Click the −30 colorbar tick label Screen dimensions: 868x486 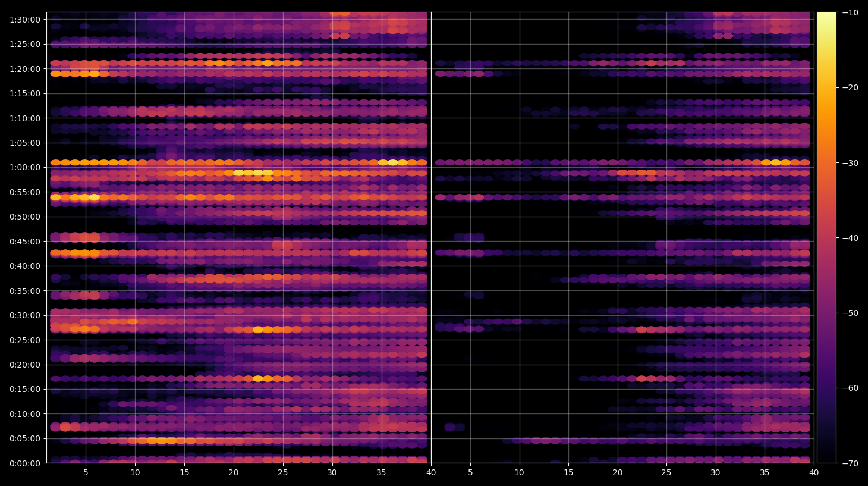pos(850,162)
